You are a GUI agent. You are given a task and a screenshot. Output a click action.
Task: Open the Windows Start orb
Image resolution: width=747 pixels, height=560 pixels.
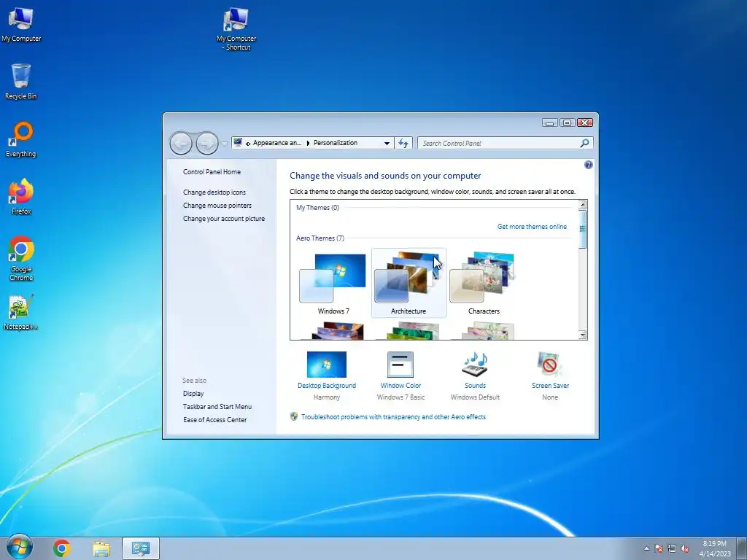20,548
